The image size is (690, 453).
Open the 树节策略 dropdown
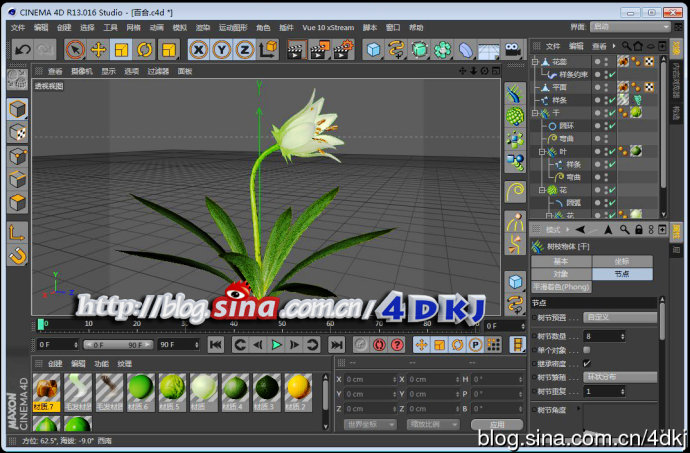(620, 377)
